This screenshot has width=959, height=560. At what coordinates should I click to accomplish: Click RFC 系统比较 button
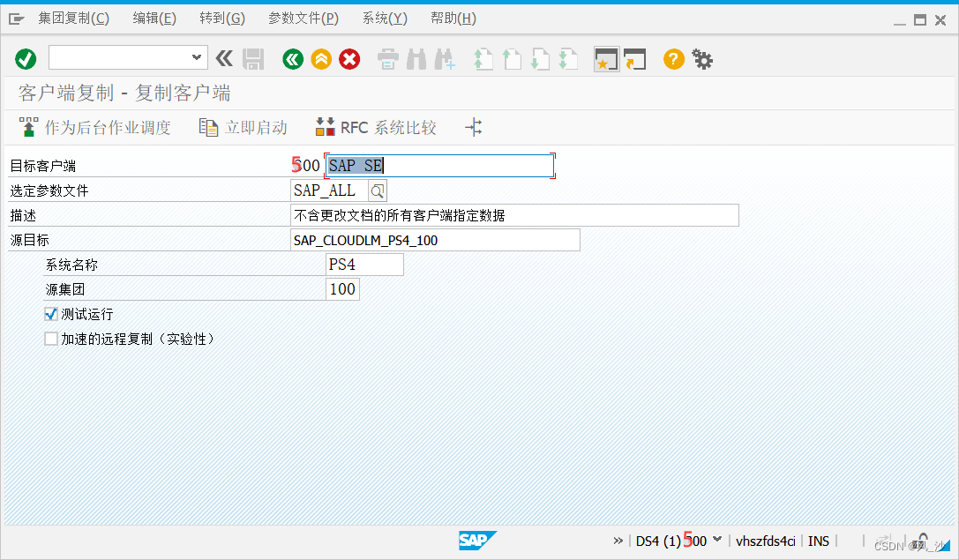tap(376, 127)
